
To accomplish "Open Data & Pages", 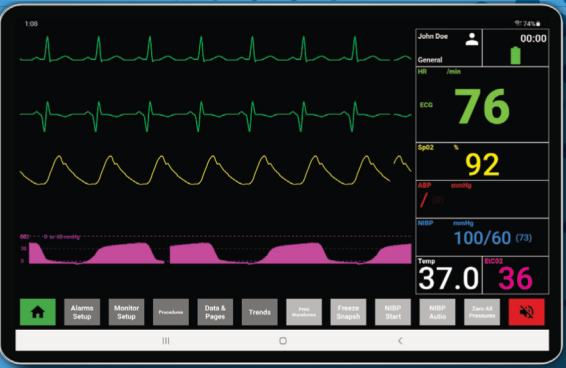I will tap(215, 312).
